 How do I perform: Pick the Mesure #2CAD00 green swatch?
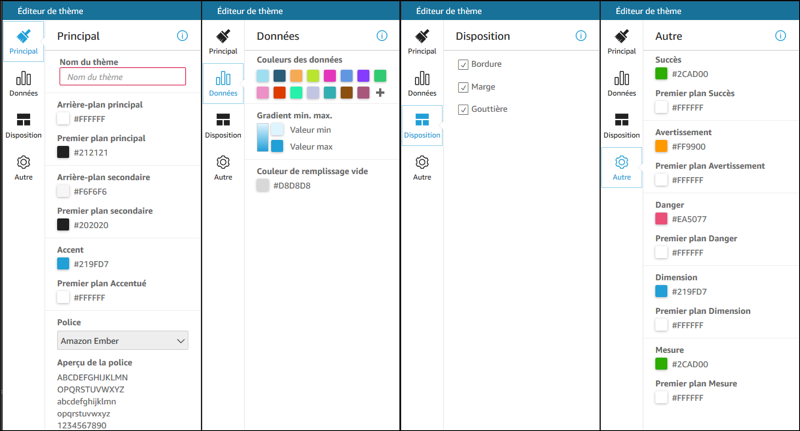click(x=661, y=364)
